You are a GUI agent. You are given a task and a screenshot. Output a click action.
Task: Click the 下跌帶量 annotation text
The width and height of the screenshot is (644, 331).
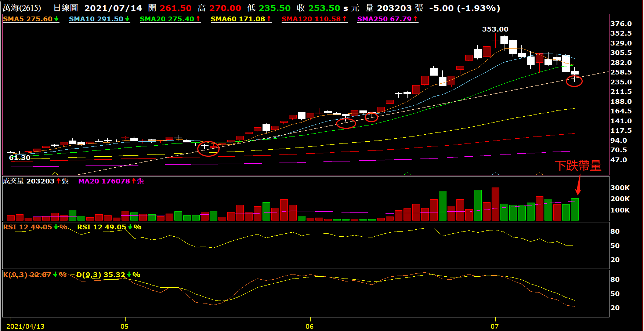coord(578,166)
